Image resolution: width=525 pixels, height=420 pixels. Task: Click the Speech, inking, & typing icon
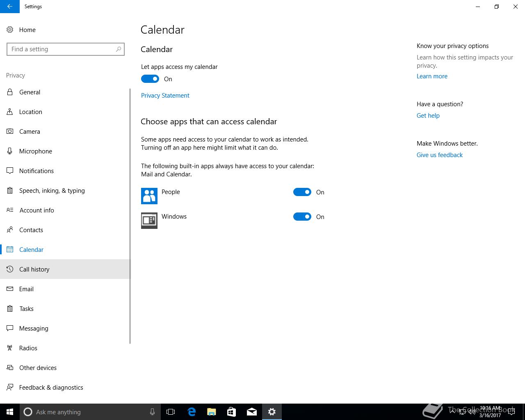pos(10,190)
